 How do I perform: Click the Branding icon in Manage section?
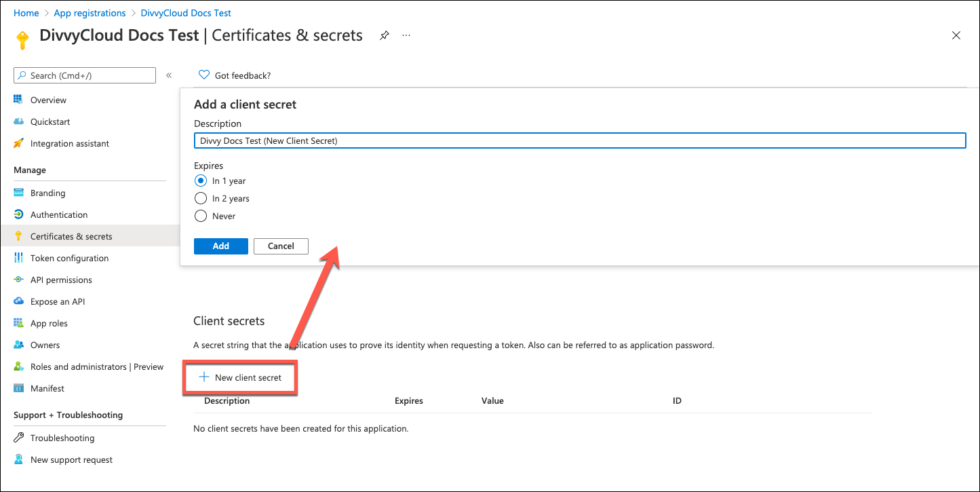pyautogui.click(x=18, y=193)
